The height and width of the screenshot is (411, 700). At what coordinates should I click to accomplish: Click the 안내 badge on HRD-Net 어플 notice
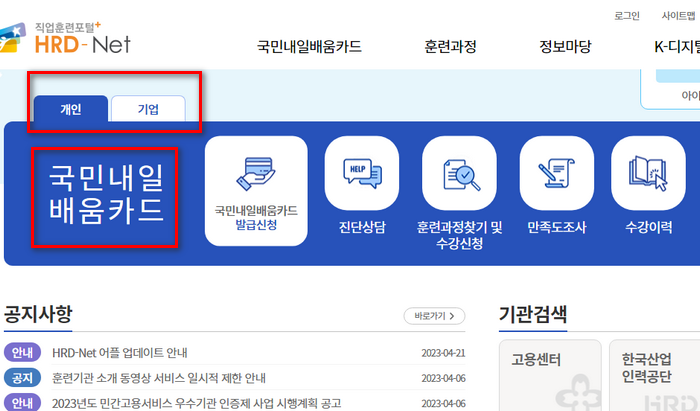pyautogui.click(x=22, y=353)
